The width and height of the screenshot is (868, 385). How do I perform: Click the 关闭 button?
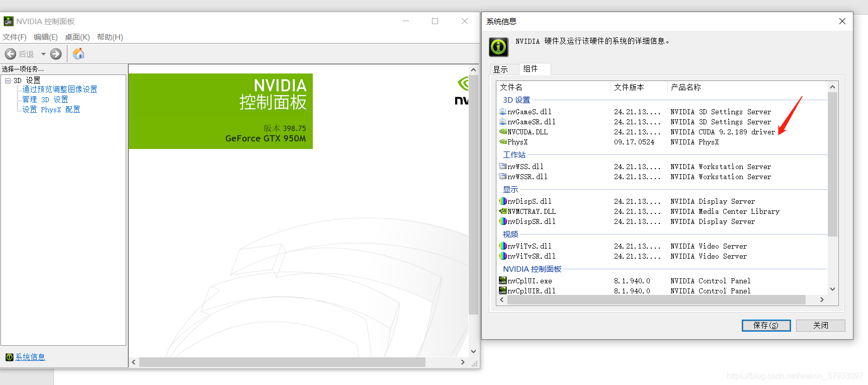tap(821, 326)
